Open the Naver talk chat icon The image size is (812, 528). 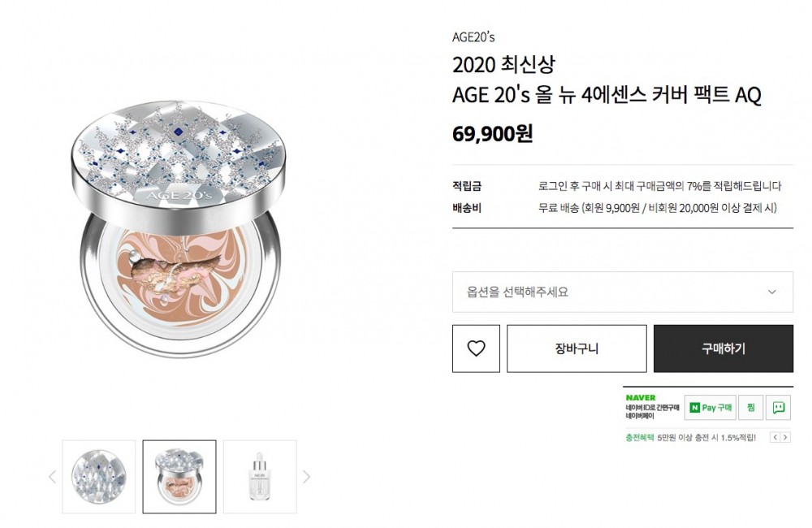coord(779,408)
